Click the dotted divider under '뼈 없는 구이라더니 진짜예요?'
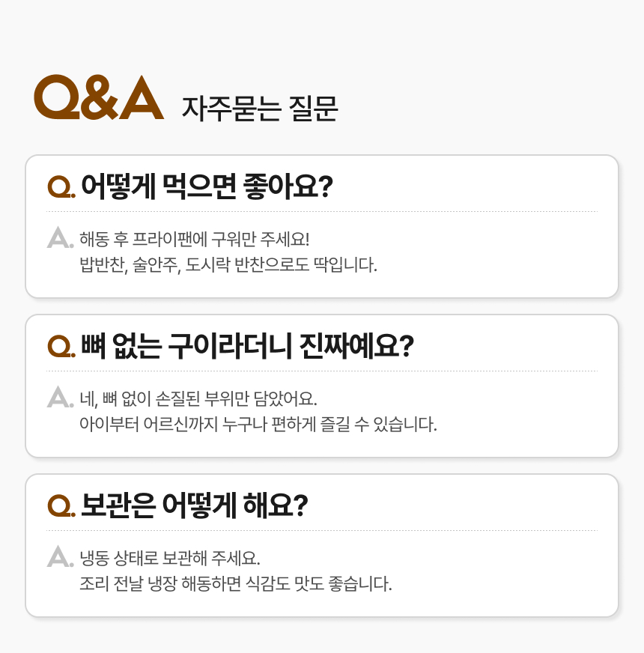644x653 pixels. (322, 371)
